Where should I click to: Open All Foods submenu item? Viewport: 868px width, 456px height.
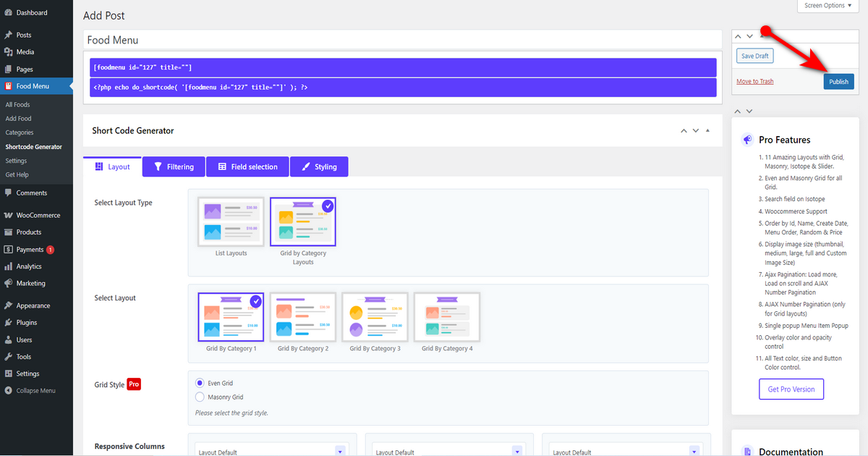tap(17, 105)
